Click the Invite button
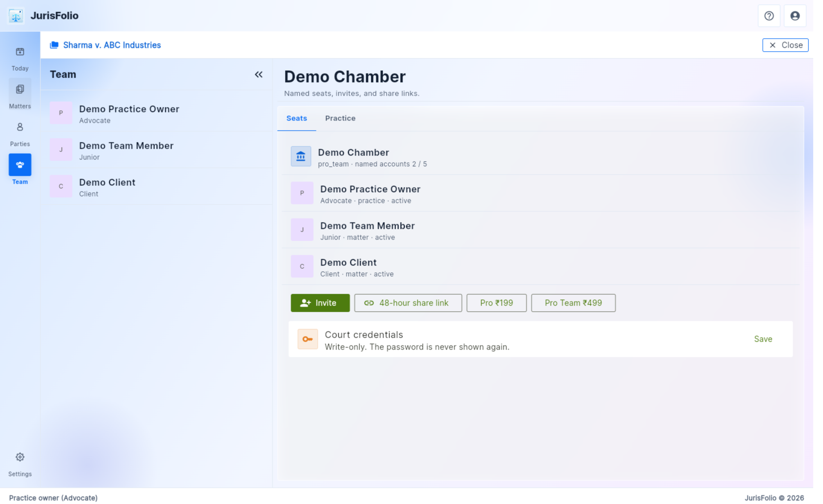This screenshot has height=504, width=823. point(320,303)
